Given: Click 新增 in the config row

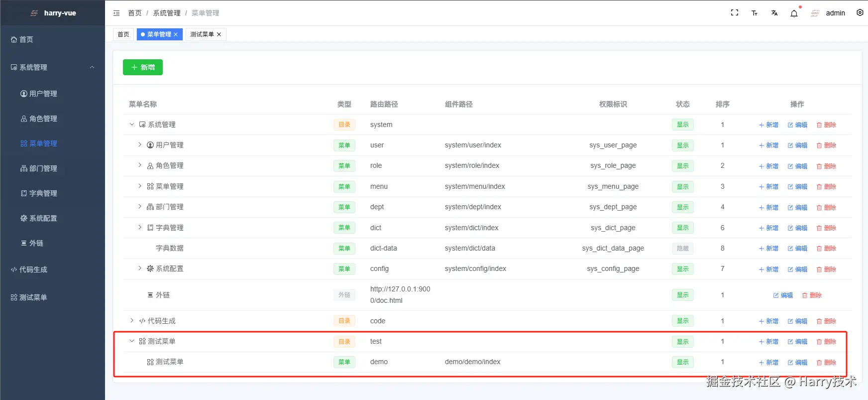Looking at the screenshot, I should (768, 269).
